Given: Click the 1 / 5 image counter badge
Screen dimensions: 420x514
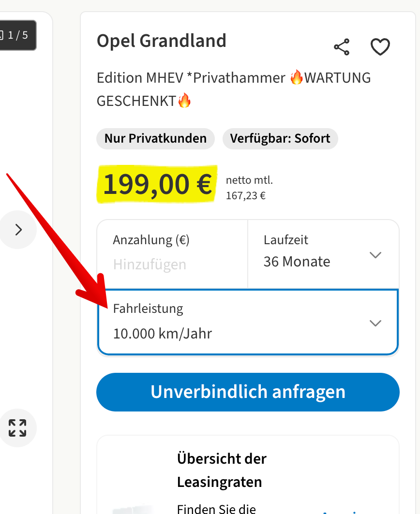Looking at the screenshot, I should point(17,35).
